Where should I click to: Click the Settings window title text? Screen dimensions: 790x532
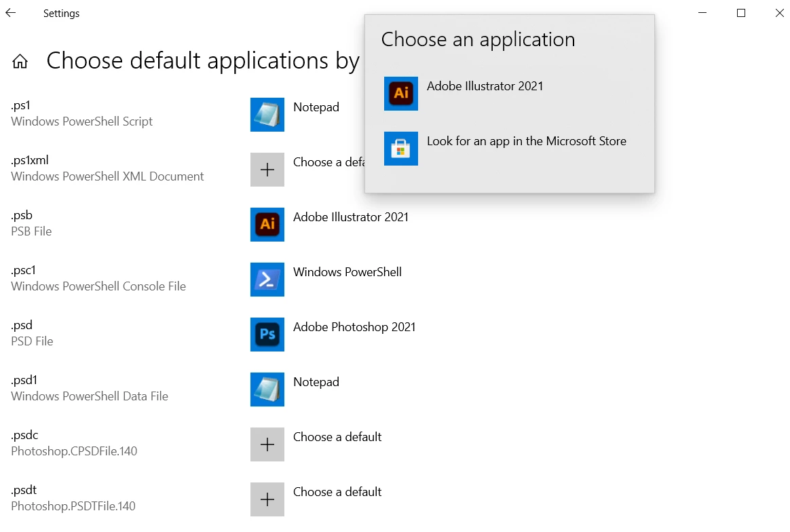coord(62,14)
